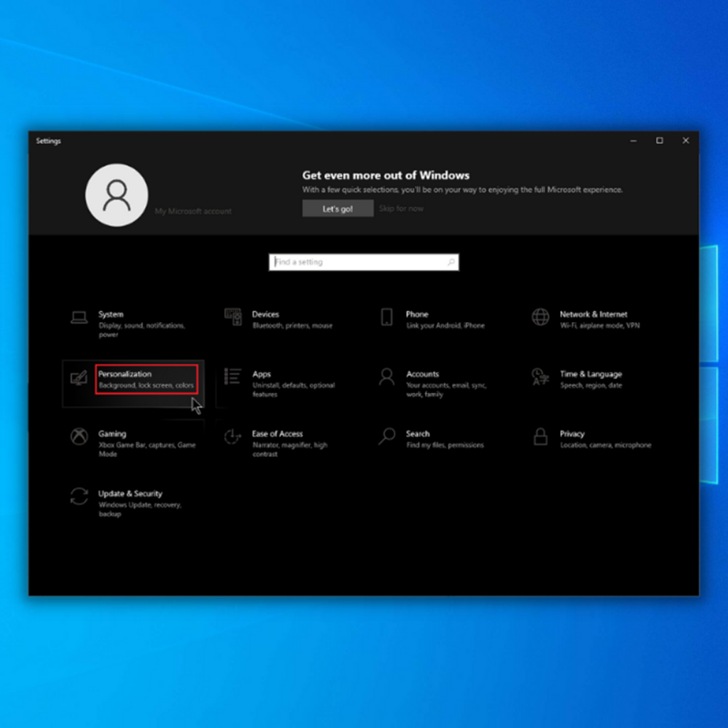Close the Settings window
Screen dimensions: 728x728
click(x=686, y=141)
